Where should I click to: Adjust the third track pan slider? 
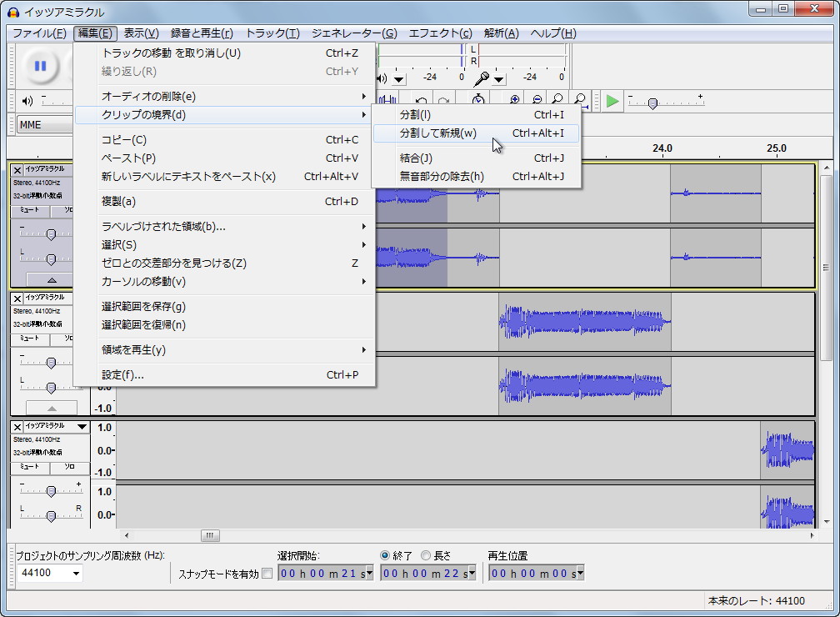[x=51, y=516]
